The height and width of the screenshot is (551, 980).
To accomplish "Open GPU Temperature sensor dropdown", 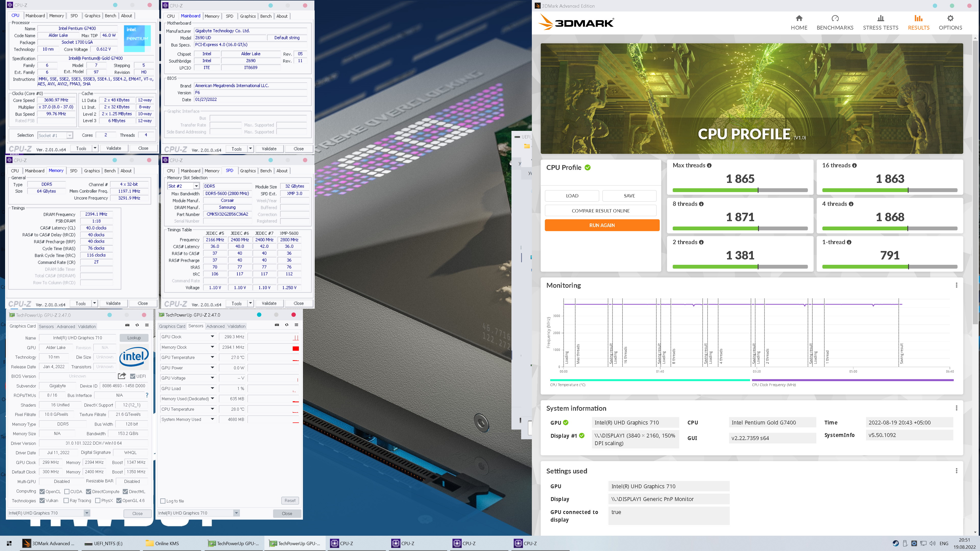I will pyautogui.click(x=212, y=357).
